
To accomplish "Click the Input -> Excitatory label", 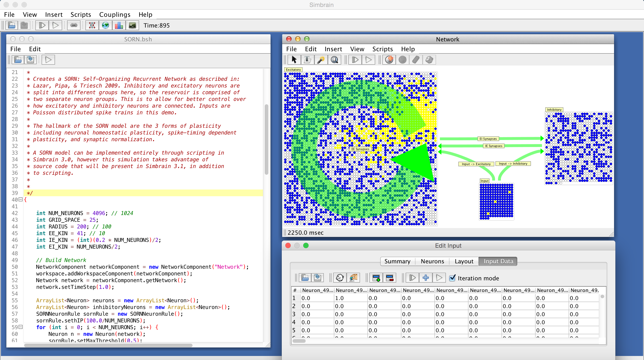I will click(476, 164).
